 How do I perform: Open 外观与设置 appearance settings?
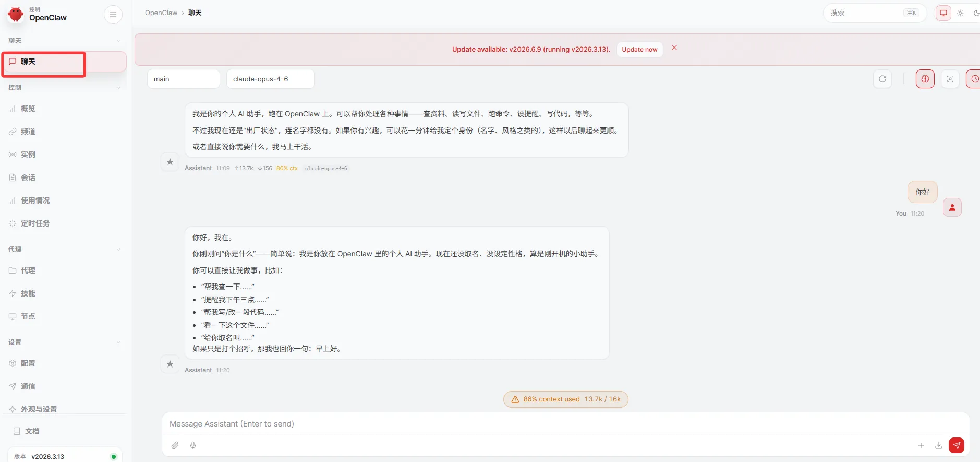[x=64, y=409]
